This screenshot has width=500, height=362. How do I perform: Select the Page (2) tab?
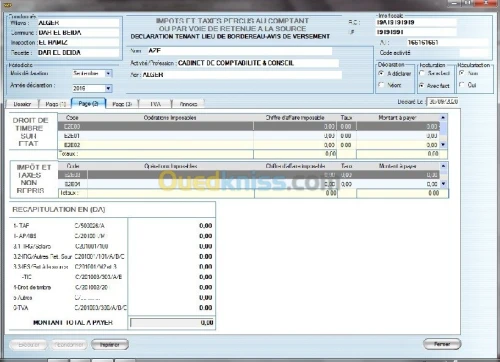[x=88, y=103]
